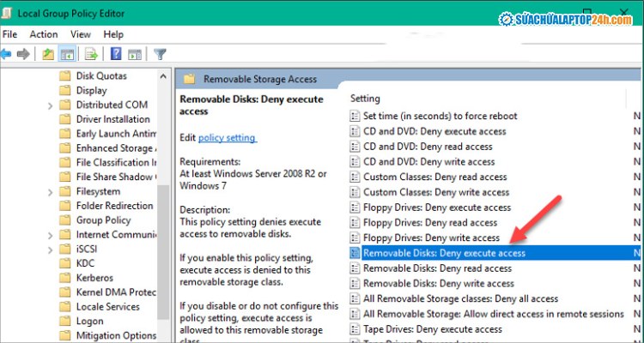Toggle the Show/Hide Action Pane icon
644x343 pixels.
click(x=134, y=54)
